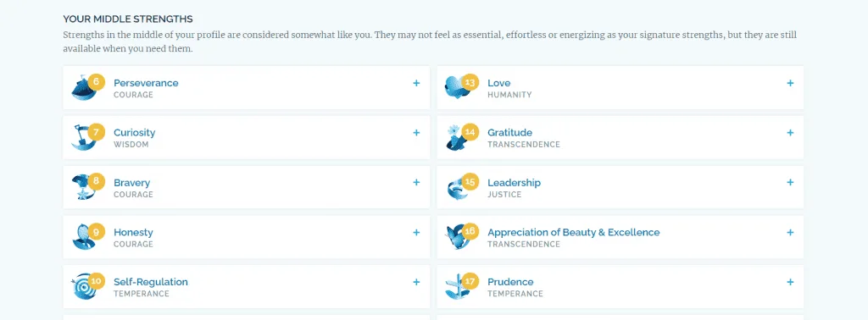
Task: Open the Curiosity strength title
Action: coord(135,133)
